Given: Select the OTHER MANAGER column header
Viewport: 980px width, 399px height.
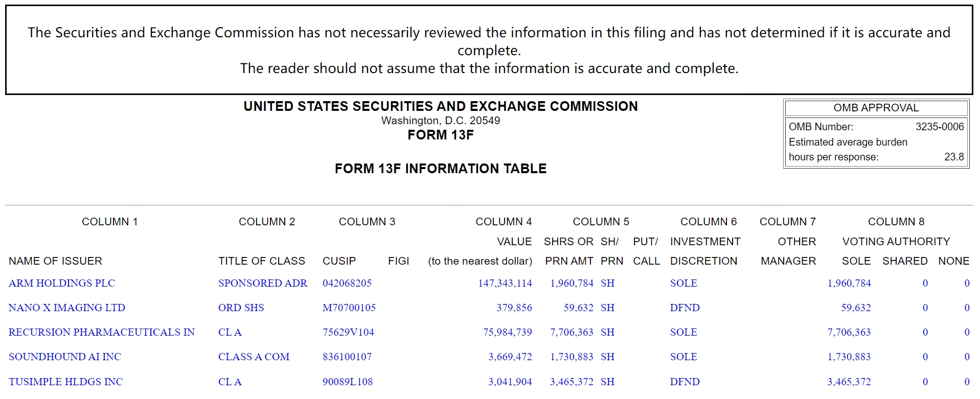Looking at the screenshot, I should pyautogui.click(x=788, y=251).
